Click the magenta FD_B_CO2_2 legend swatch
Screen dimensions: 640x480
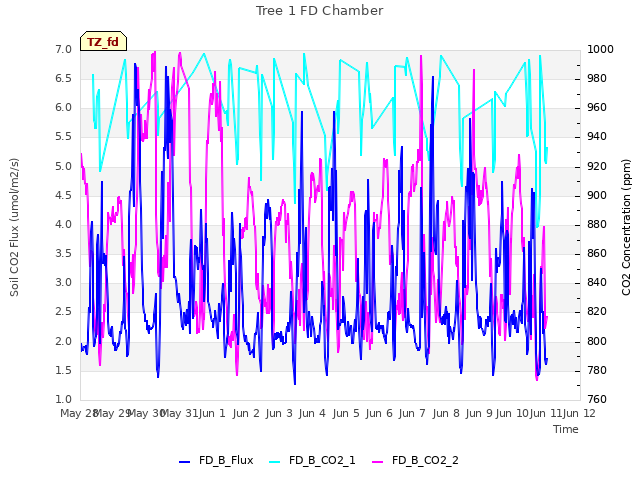378,461
